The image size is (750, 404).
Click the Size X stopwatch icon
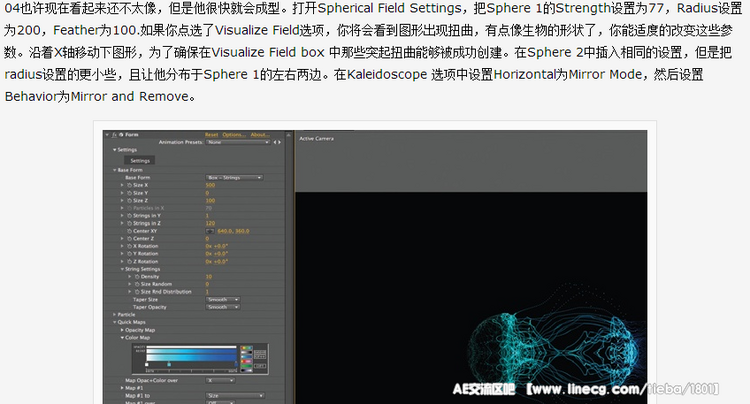pos(130,185)
